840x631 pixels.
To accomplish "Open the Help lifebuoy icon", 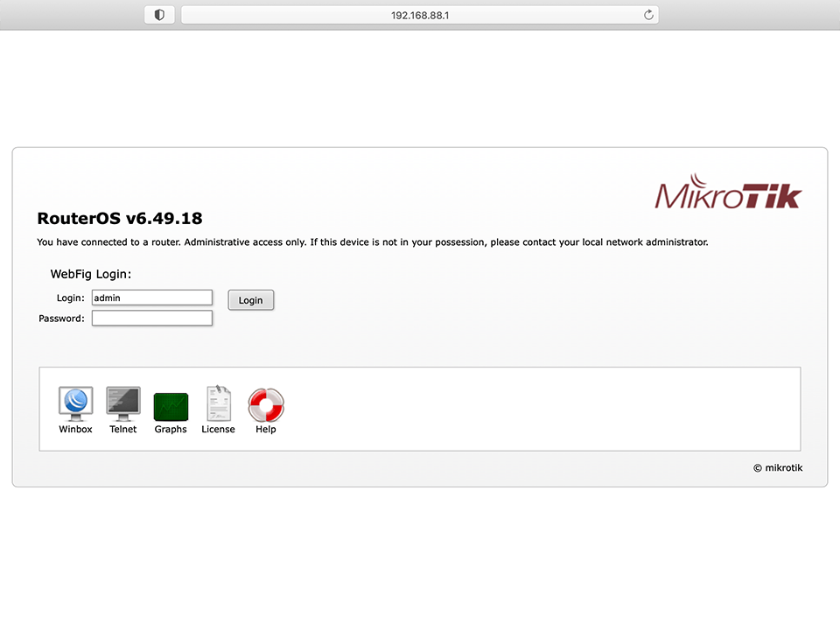I will click(x=266, y=405).
